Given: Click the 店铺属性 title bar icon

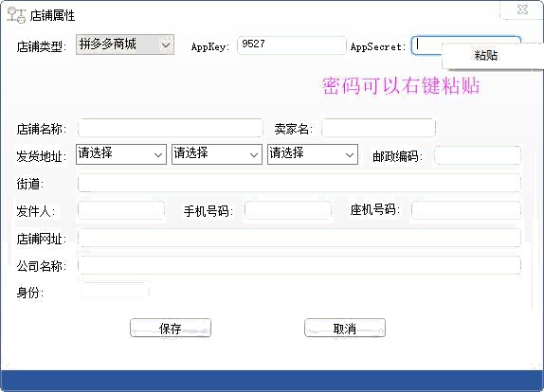Looking at the screenshot, I should click(16, 15).
